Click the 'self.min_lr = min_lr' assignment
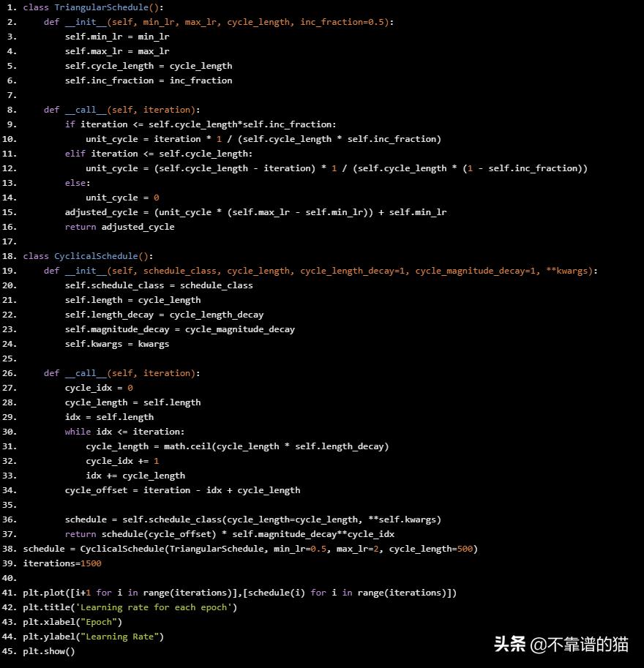Screen dimensions: 644x668 [x=116, y=37]
